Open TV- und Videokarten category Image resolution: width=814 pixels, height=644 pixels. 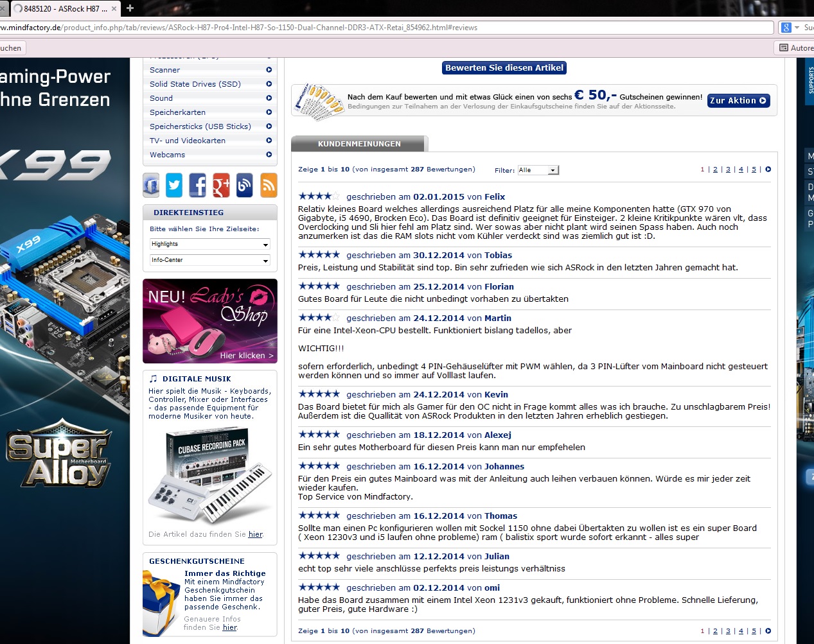tap(188, 141)
